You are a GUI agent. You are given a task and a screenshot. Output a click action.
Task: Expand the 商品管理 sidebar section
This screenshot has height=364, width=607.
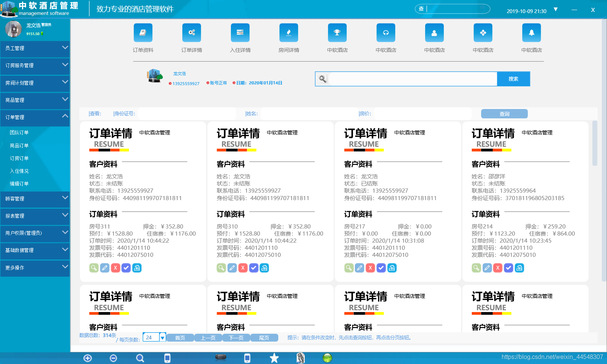tap(35, 100)
